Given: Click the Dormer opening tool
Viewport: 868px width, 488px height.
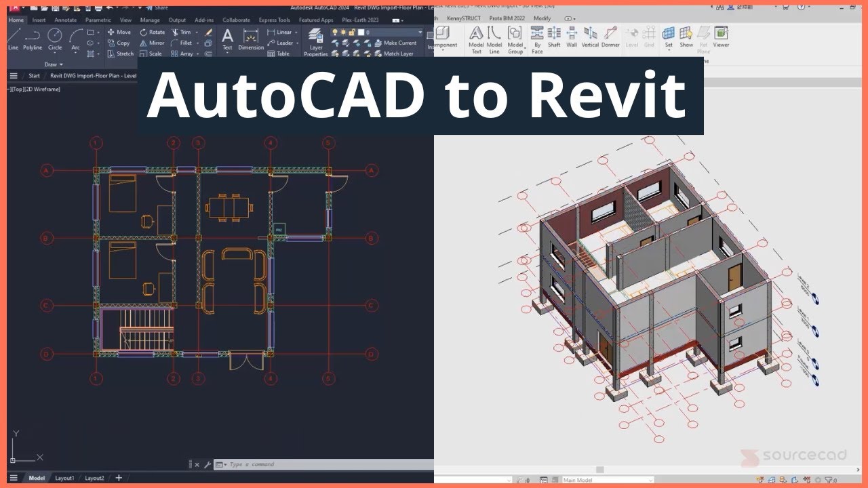Looking at the screenshot, I should [x=610, y=38].
